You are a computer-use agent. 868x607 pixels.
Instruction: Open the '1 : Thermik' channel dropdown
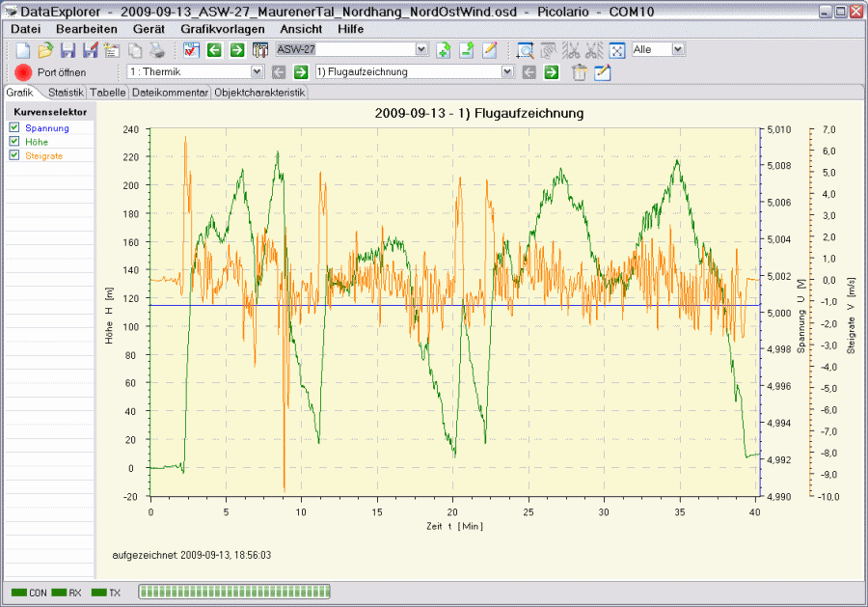[x=257, y=72]
